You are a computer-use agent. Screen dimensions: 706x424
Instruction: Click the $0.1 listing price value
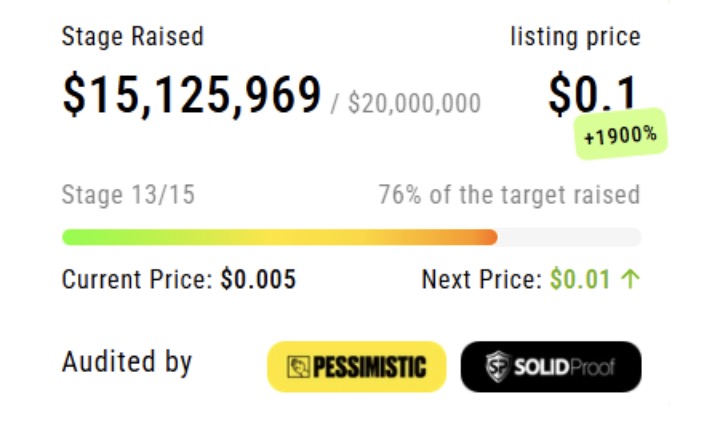coord(593,94)
